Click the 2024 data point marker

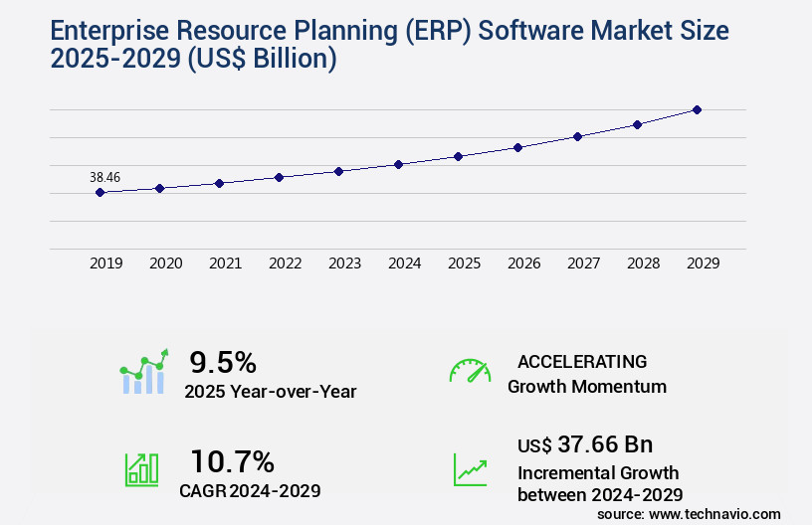point(398,164)
